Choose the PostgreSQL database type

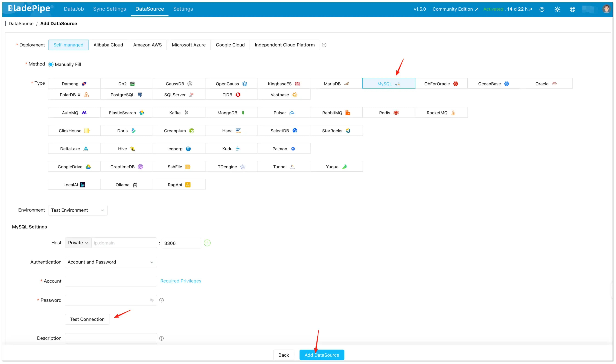(126, 95)
